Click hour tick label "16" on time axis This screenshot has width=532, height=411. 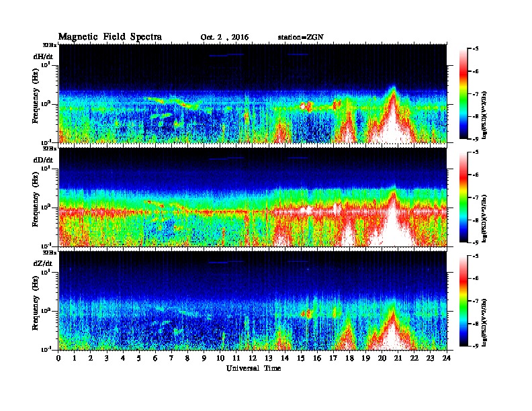coord(317,358)
